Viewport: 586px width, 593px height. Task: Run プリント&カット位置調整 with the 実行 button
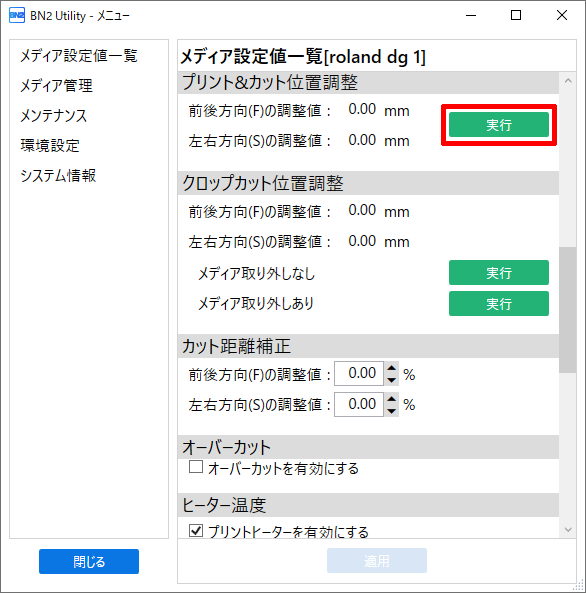(499, 124)
